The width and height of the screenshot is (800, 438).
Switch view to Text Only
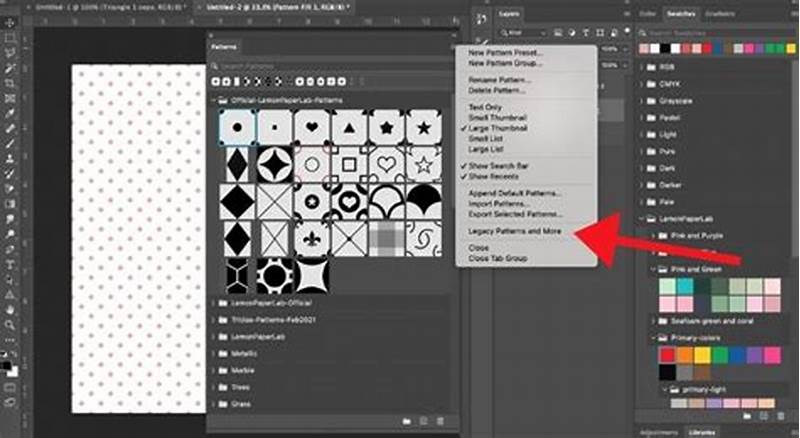(x=485, y=107)
